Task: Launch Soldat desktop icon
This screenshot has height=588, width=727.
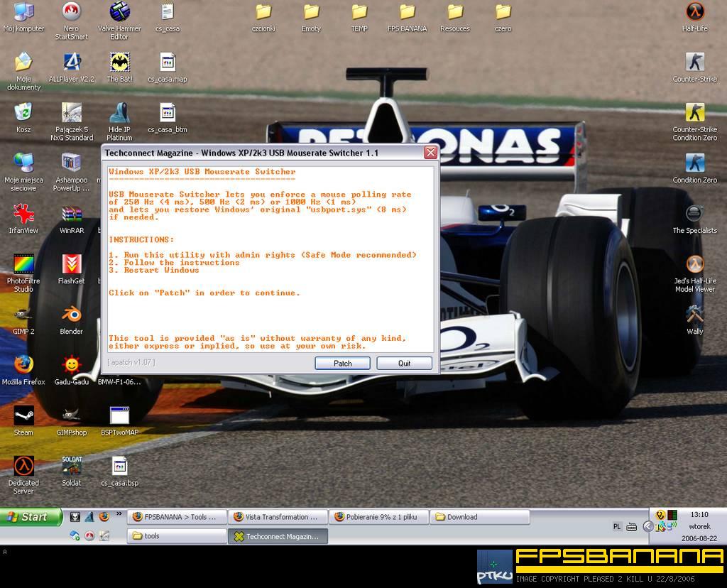Action: 72,471
